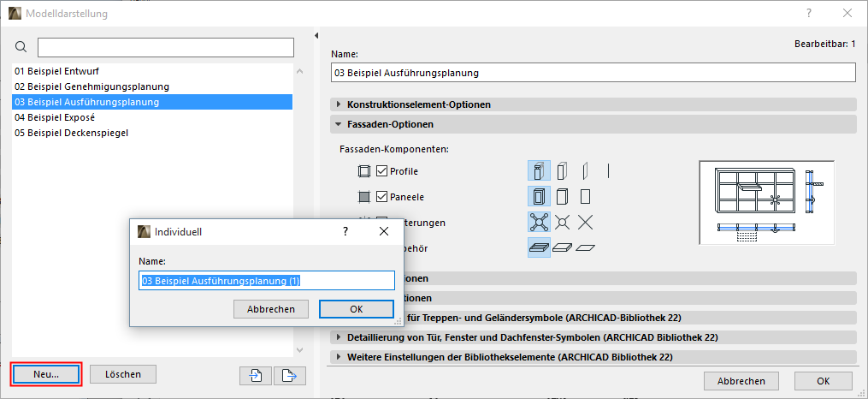Select detailed spider bracket Halterungen icon
This screenshot has height=399, width=868.
539,223
